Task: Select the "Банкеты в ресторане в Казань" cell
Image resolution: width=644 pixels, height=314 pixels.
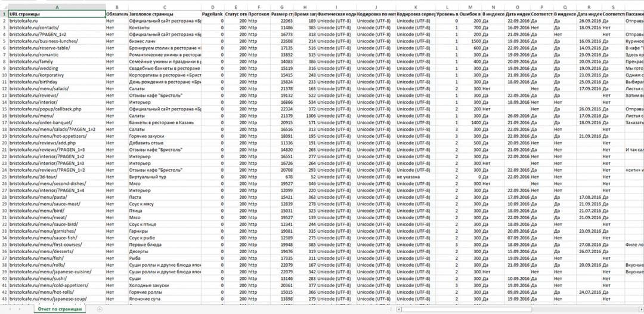Action: click(165, 122)
